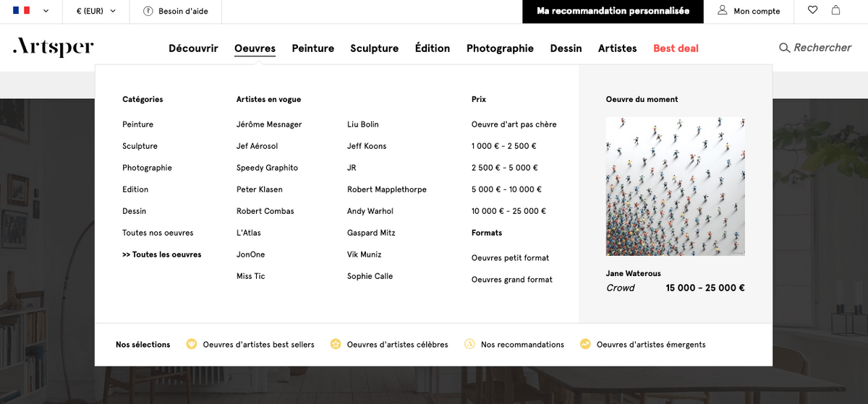Click Toutes nos oeuvres link
Viewport: 868px width, 404px height.
(158, 233)
